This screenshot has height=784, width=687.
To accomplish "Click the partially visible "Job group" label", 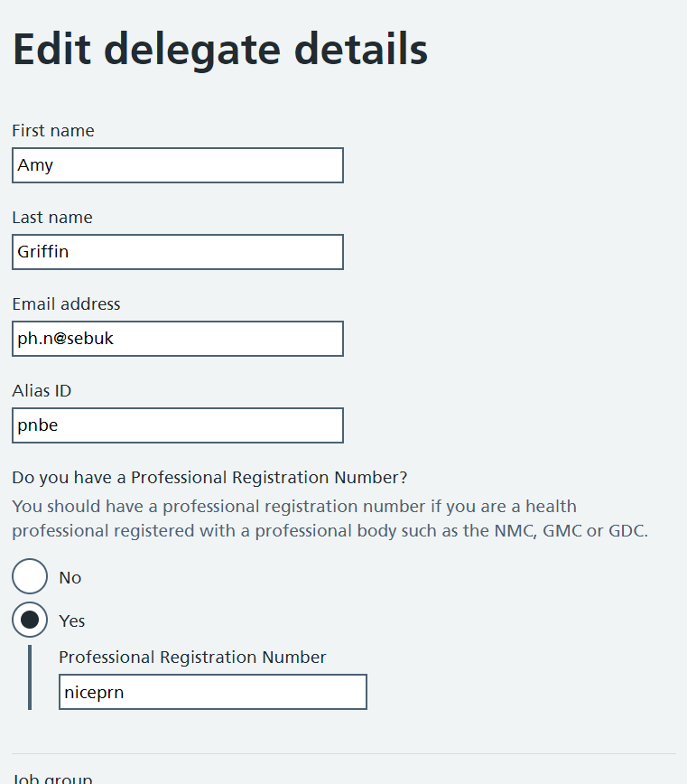I will [x=52, y=779].
